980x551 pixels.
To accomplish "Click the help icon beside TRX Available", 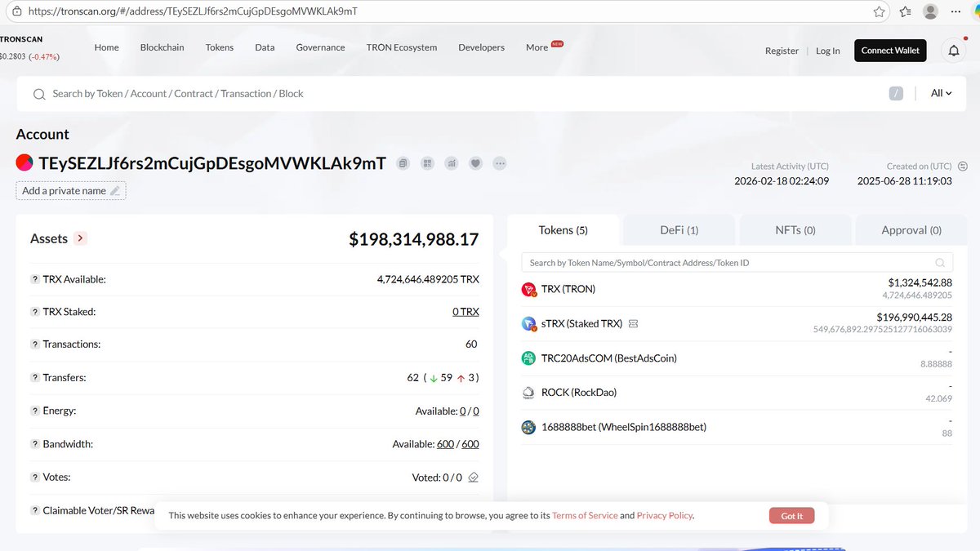I will (35, 279).
